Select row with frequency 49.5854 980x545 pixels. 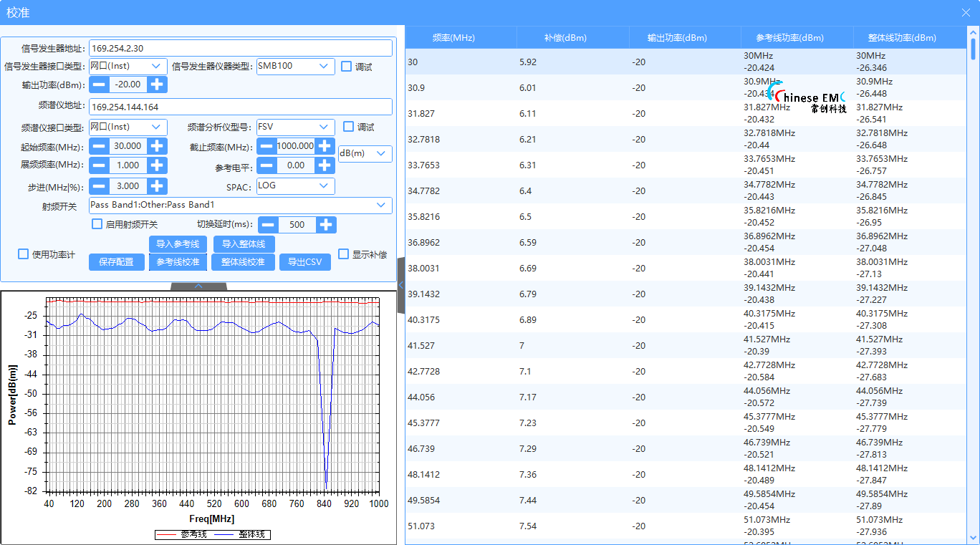coord(686,500)
